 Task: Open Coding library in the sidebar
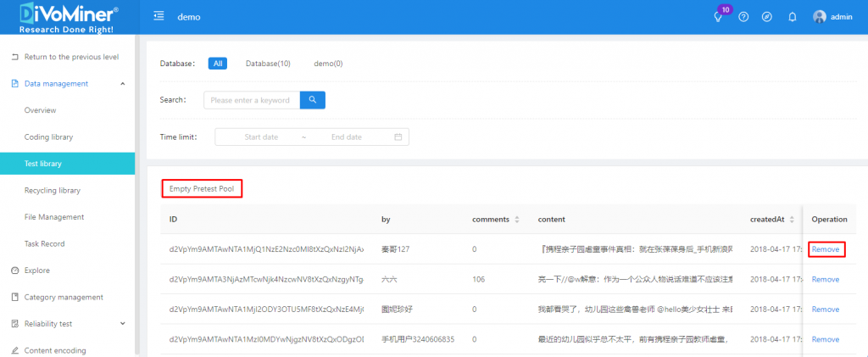[x=48, y=137]
